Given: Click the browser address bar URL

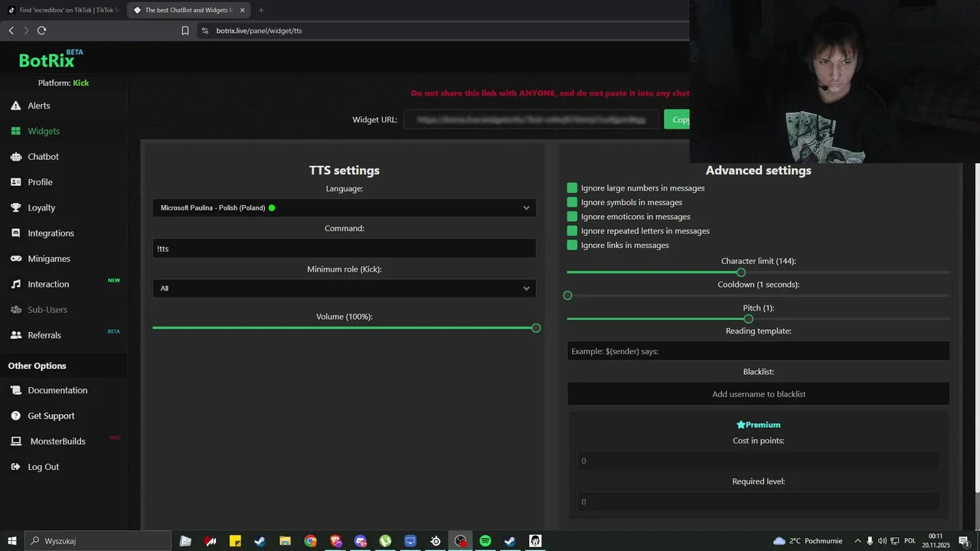Looking at the screenshot, I should click(x=259, y=31).
